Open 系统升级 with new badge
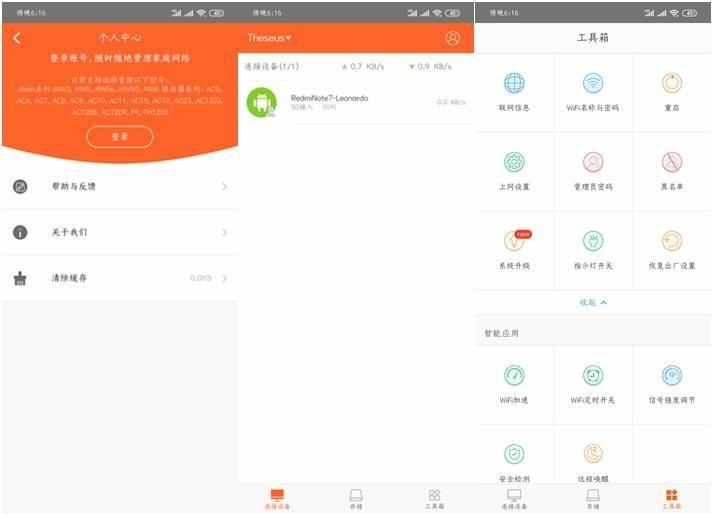713x516 pixels. tap(516, 240)
